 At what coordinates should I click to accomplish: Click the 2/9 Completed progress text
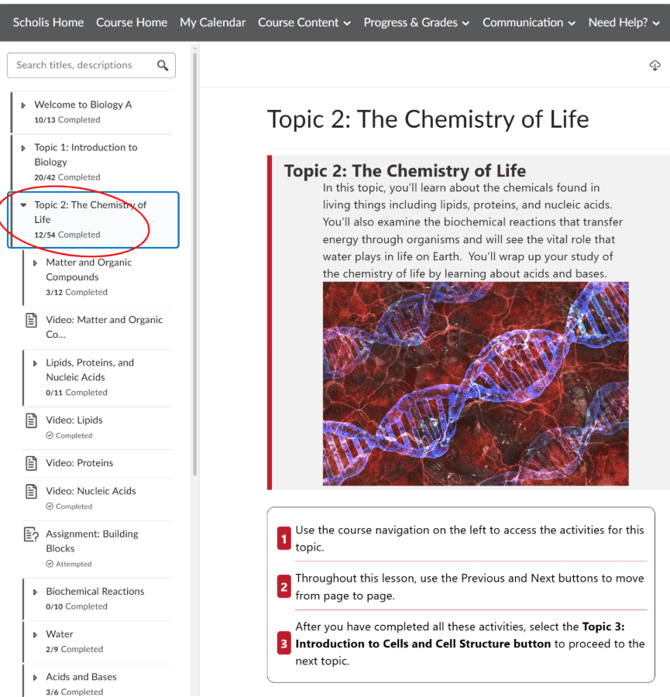click(74, 649)
